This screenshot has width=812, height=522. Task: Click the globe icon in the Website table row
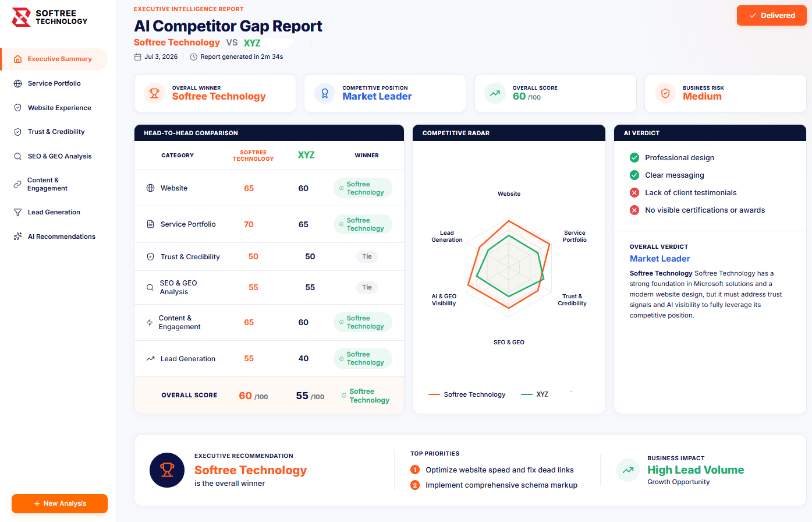(x=150, y=188)
